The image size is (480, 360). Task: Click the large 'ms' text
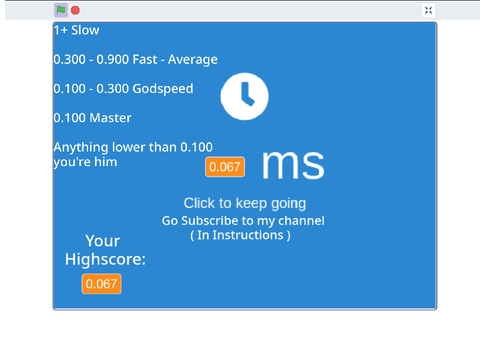293,164
